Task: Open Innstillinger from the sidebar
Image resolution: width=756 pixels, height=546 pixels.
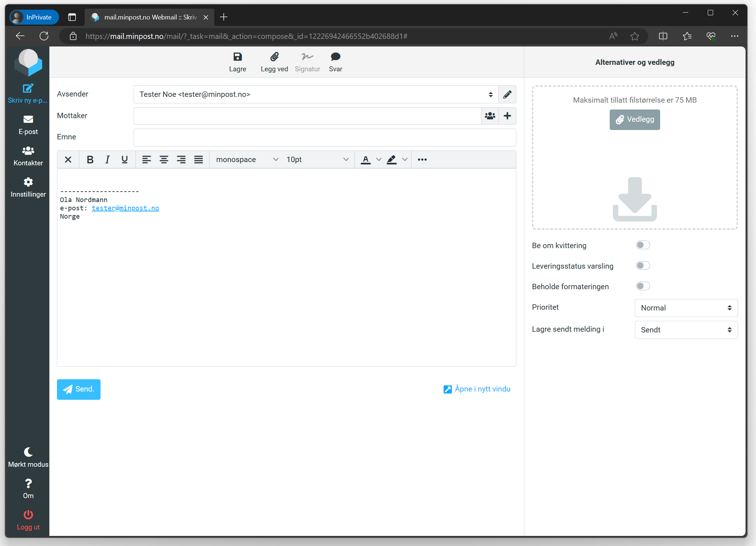Action: (x=28, y=187)
